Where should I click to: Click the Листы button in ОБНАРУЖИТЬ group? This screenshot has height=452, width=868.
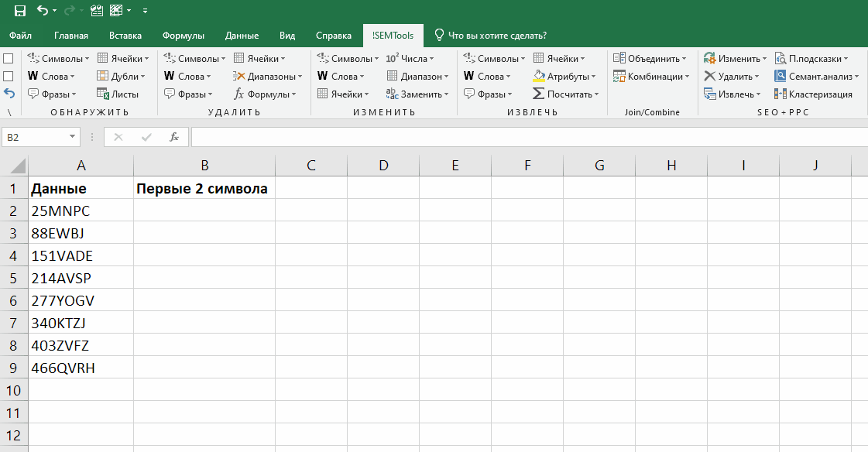118,94
